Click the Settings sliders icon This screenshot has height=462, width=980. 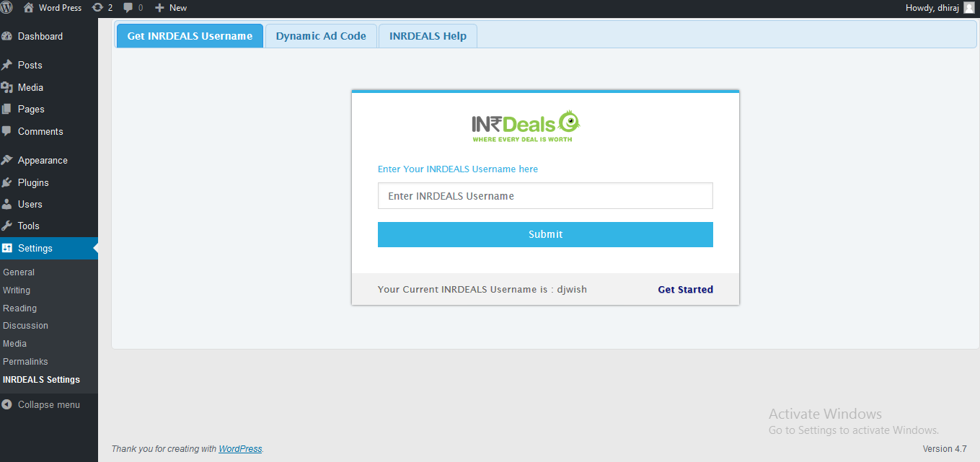[6, 248]
